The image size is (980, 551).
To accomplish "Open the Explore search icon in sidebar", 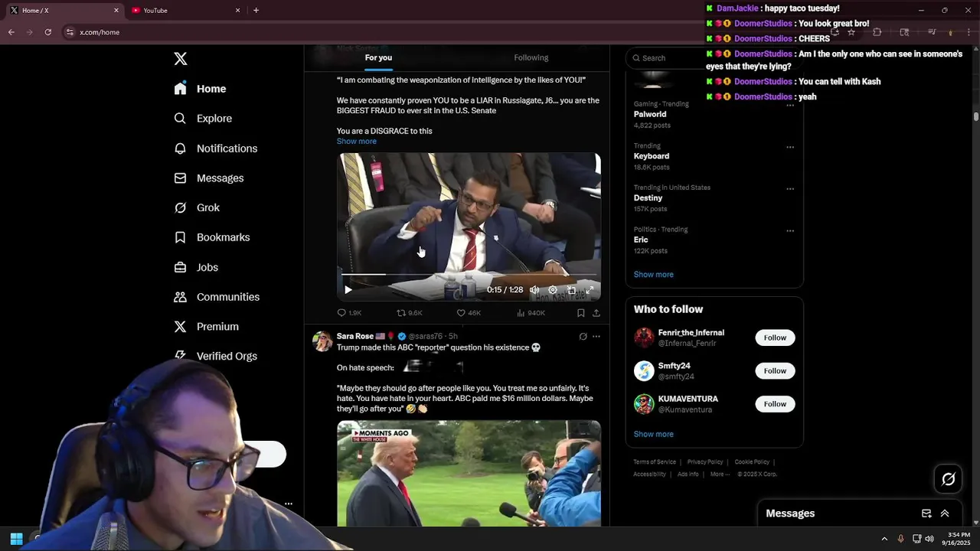I will click(x=180, y=119).
